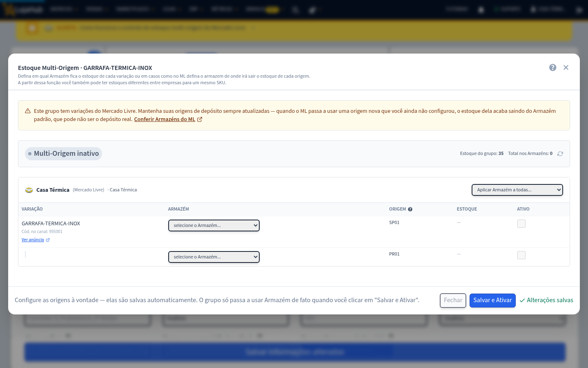Open the Armazém dropdown for origin SP01
This screenshot has width=588, height=368.
click(x=214, y=225)
